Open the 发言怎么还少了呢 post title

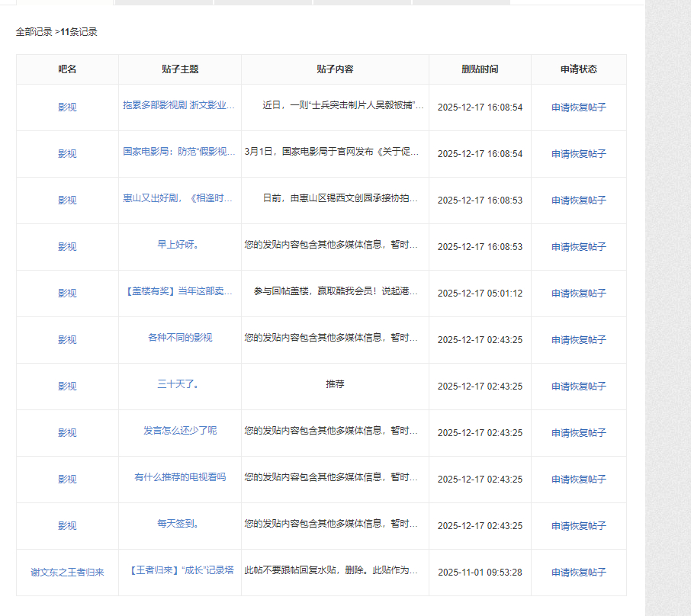(179, 431)
